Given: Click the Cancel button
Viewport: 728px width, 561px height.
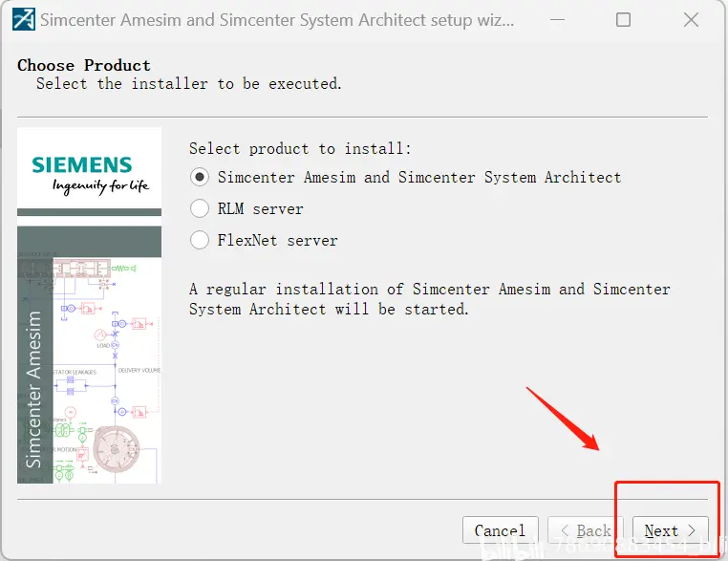Looking at the screenshot, I should [x=501, y=529].
